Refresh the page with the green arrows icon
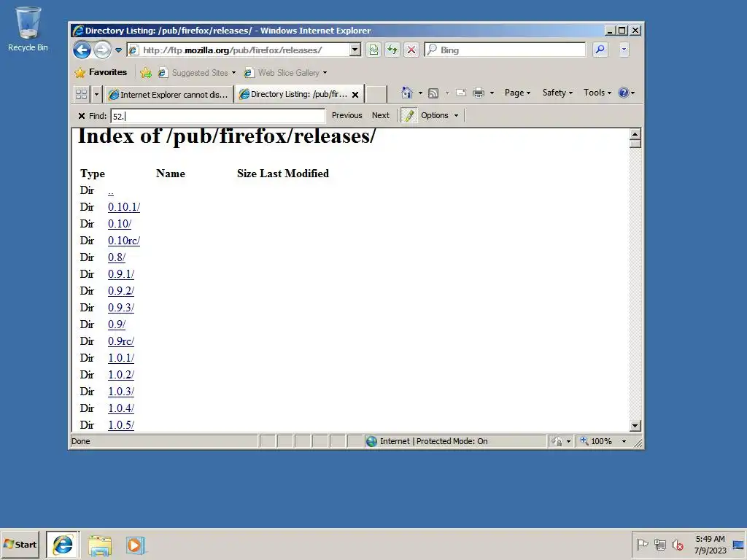The height and width of the screenshot is (560, 747). tap(392, 50)
